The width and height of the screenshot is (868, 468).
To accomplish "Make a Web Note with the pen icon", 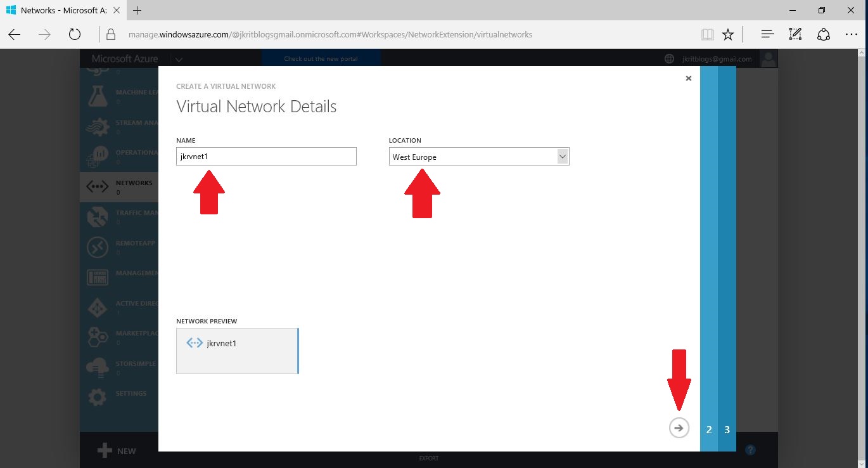I will pos(795,34).
